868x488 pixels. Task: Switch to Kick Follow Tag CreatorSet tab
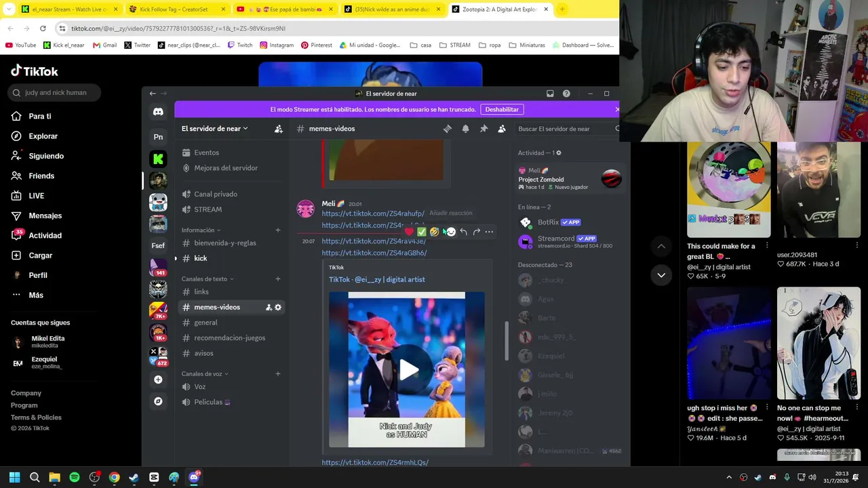click(178, 9)
